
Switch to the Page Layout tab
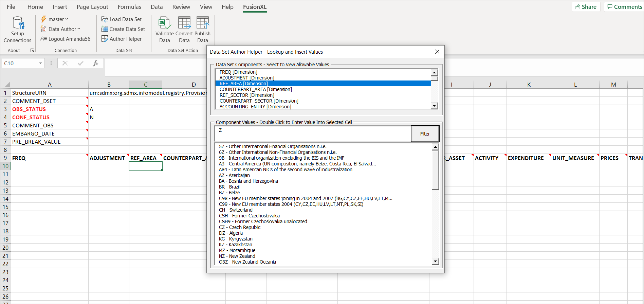92,7
